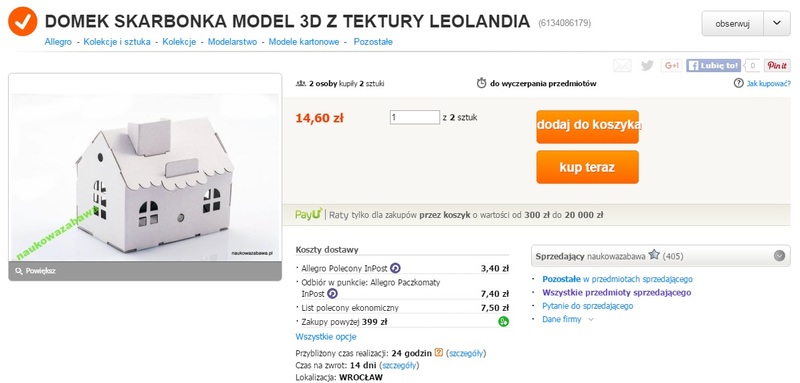This screenshot has height=383, width=800.
Task: Go to the 'Modele kartonowe' breadcrumb
Action: 304,42
